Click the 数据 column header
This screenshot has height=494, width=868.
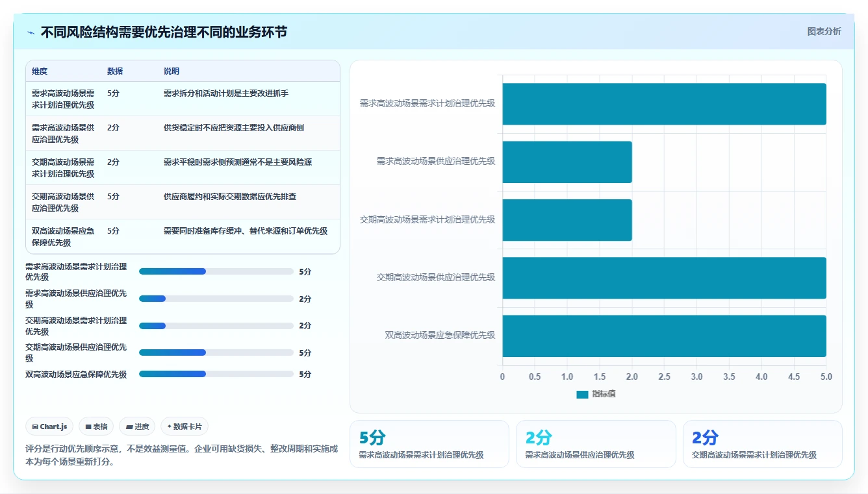pos(115,71)
